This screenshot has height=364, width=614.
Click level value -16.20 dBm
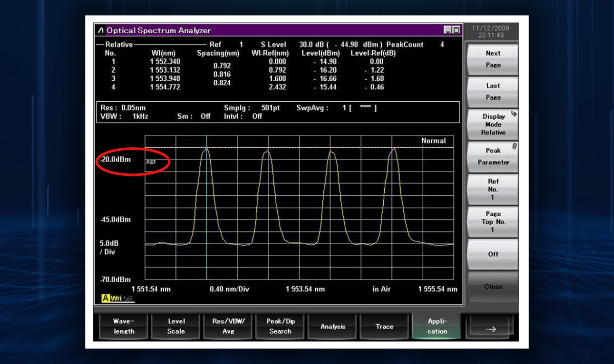[x=325, y=70]
